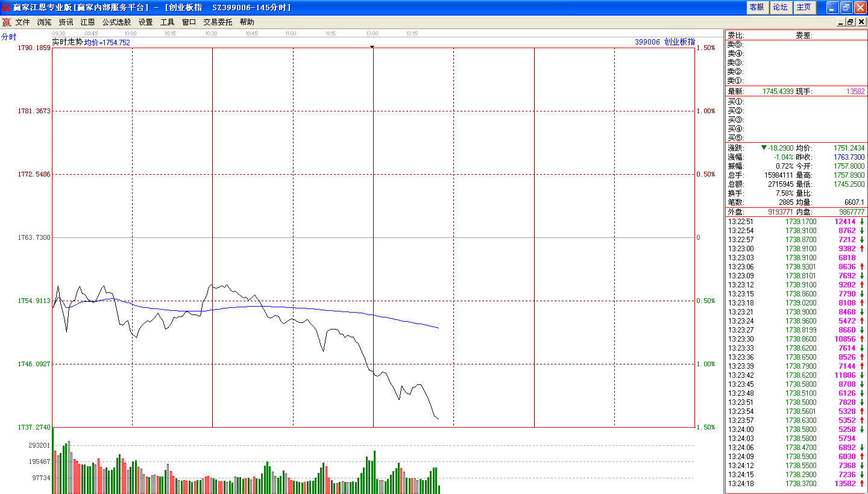This screenshot has height=494, width=868.
Task: Click the 399006 创业板指 label above the chart
Action: (665, 42)
